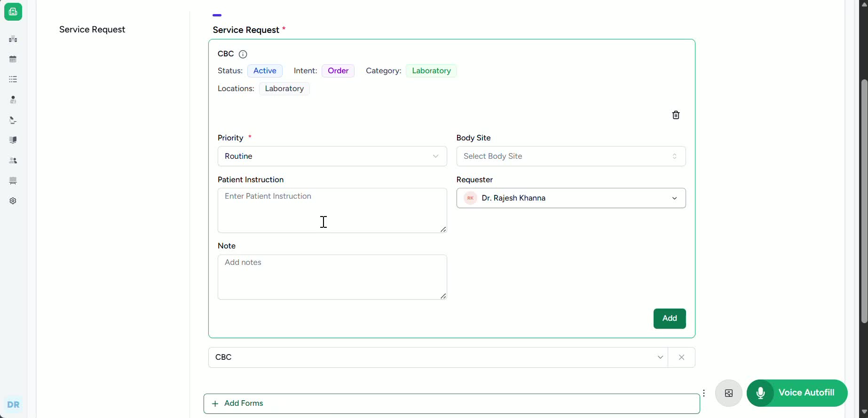Open the users group sidebar icon
Screen dimensions: 868x418
point(13,161)
